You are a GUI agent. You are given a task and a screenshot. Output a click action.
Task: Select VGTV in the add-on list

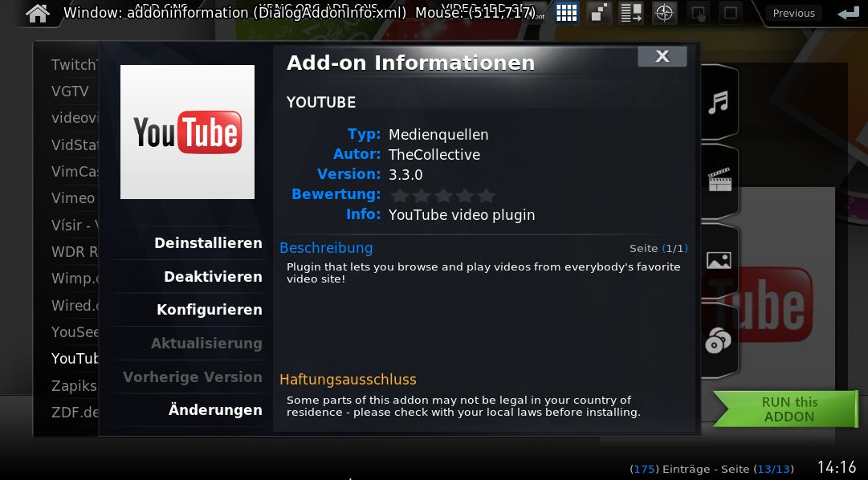71,91
